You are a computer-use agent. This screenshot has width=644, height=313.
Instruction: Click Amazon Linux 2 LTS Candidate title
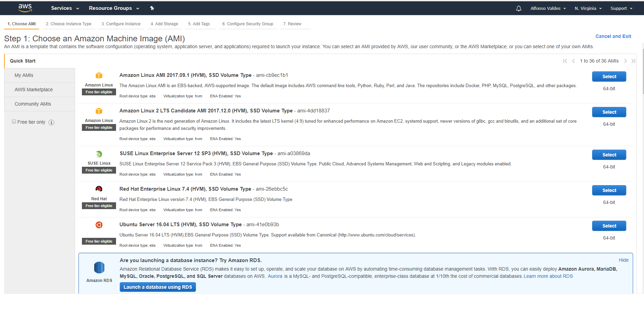(x=206, y=111)
